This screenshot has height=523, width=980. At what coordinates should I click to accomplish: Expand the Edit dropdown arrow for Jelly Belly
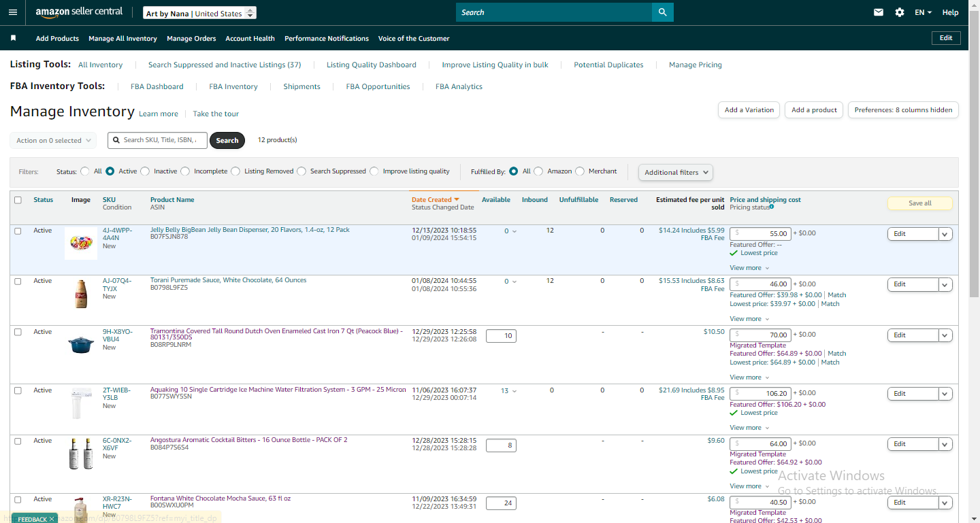pos(945,234)
